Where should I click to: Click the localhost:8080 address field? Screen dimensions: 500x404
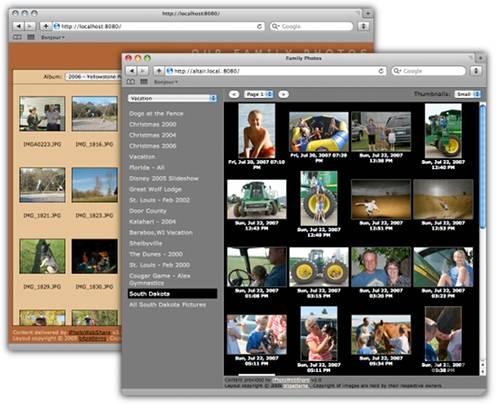pyautogui.click(x=158, y=26)
